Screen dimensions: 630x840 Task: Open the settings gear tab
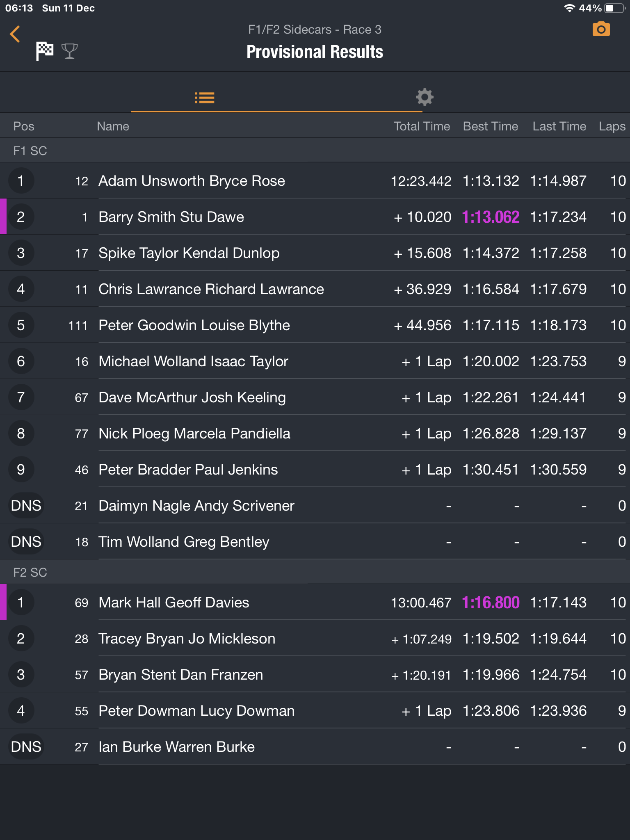(425, 97)
